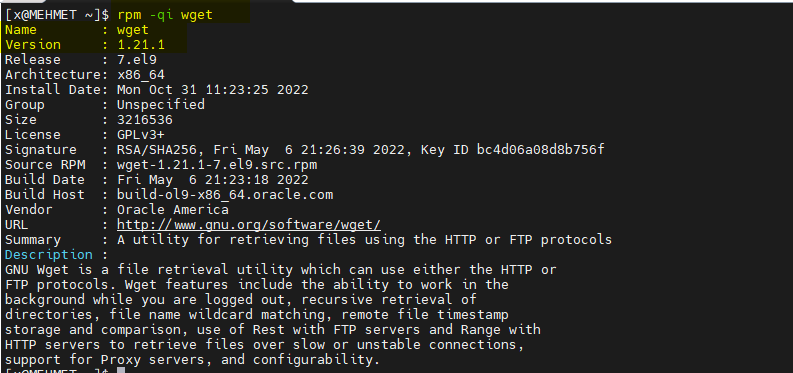793x373 pixels.
Task: Click the Group value Unspecified
Action: click(x=161, y=105)
